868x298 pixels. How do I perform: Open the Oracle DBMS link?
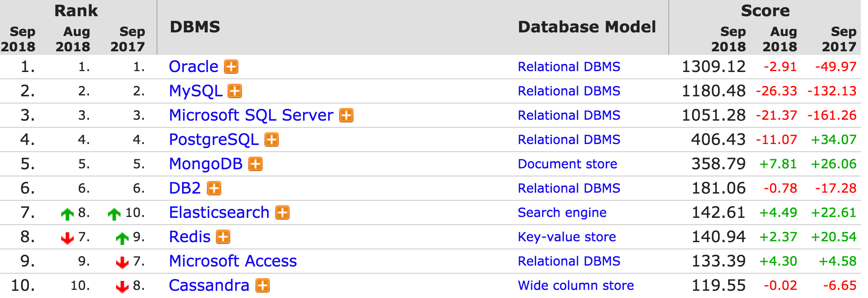(193, 67)
